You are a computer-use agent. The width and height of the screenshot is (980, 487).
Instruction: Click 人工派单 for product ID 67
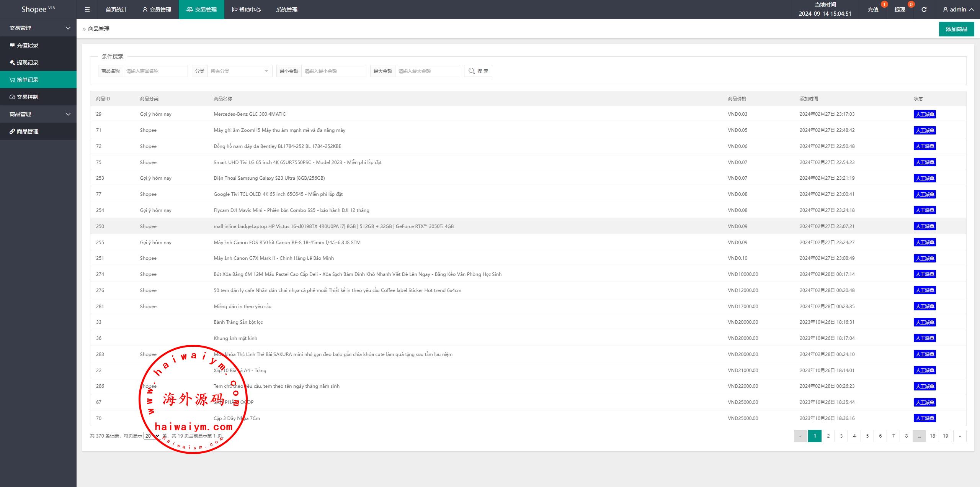point(925,402)
